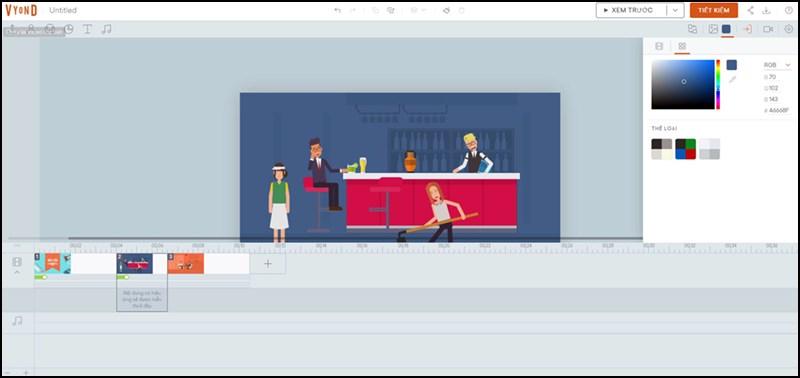The width and height of the screenshot is (800, 378).
Task: Switch to the first tab in color panel
Action: pos(659,46)
